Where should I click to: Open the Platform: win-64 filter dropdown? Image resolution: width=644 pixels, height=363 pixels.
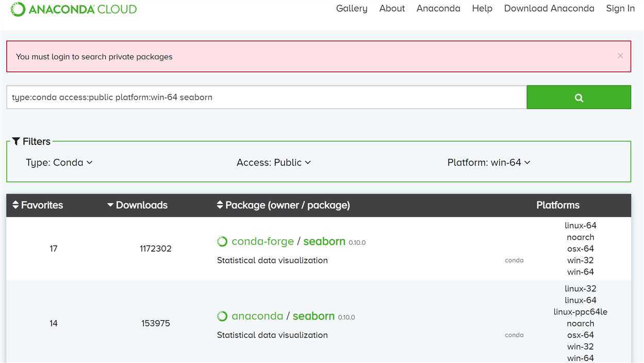click(x=489, y=162)
